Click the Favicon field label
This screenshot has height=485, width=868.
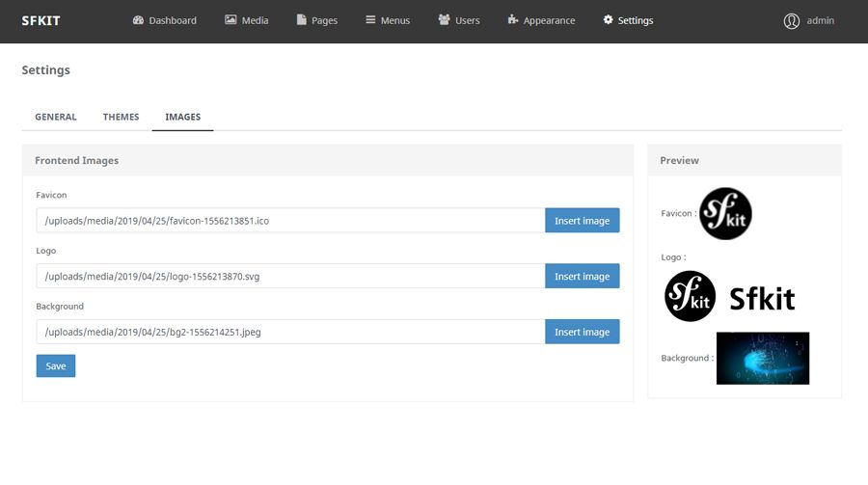pos(51,195)
